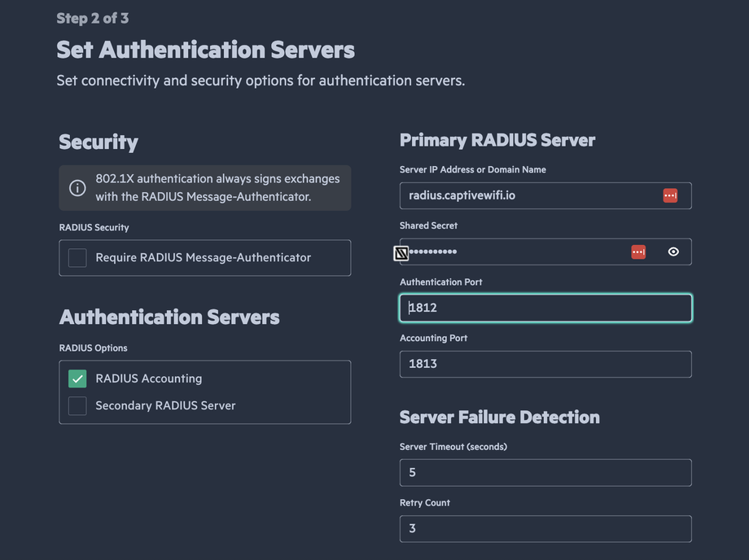The image size is (749, 560).
Task: Click the "RADIUS Accounting" label text
Action: (148, 378)
